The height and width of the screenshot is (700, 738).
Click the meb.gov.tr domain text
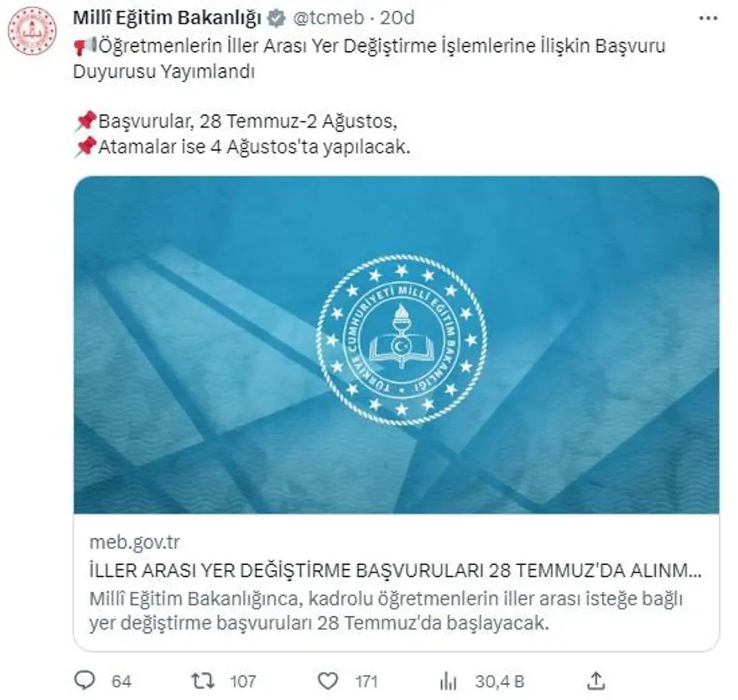coord(135,542)
